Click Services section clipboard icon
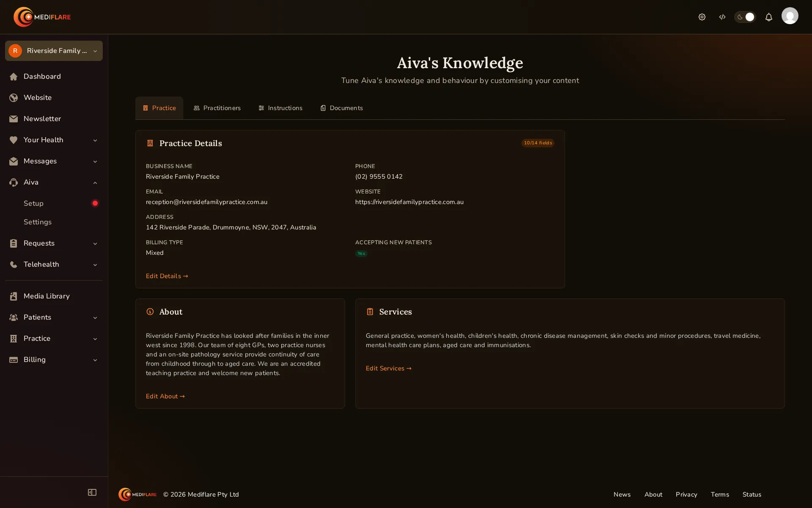The width and height of the screenshot is (812, 508). (x=370, y=312)
